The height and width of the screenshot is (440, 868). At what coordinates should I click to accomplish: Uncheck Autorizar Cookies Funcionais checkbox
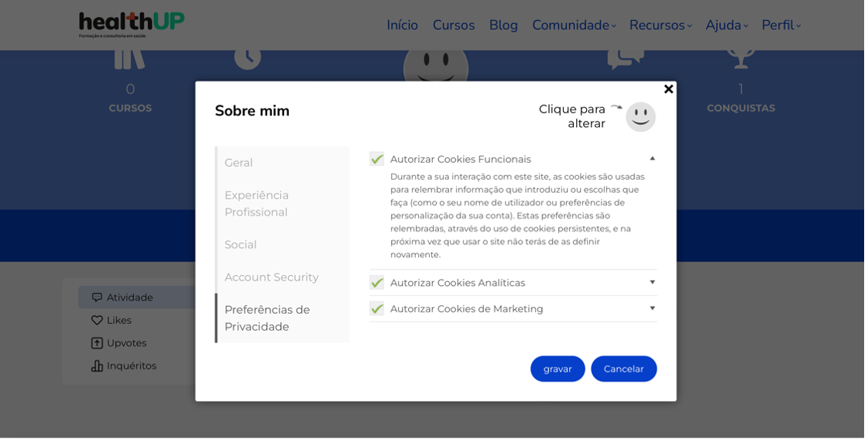[378, 160]
